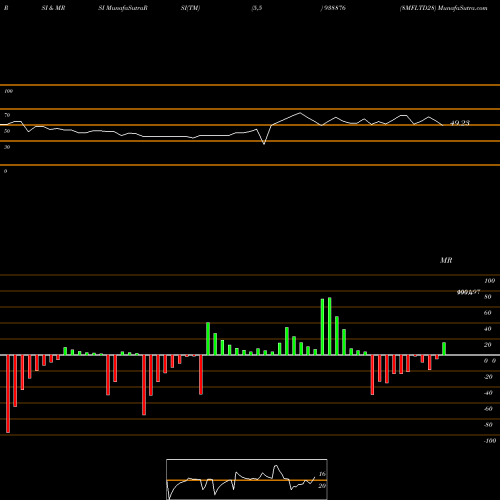
Task: Click the 20 label in the mini chart
Action: coord(322,486)
